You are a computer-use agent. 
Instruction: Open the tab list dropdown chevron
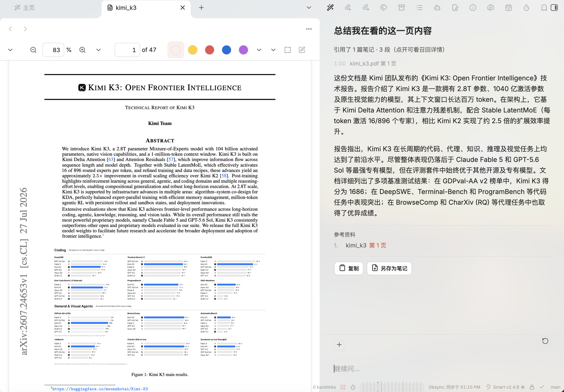coord(309,8)
